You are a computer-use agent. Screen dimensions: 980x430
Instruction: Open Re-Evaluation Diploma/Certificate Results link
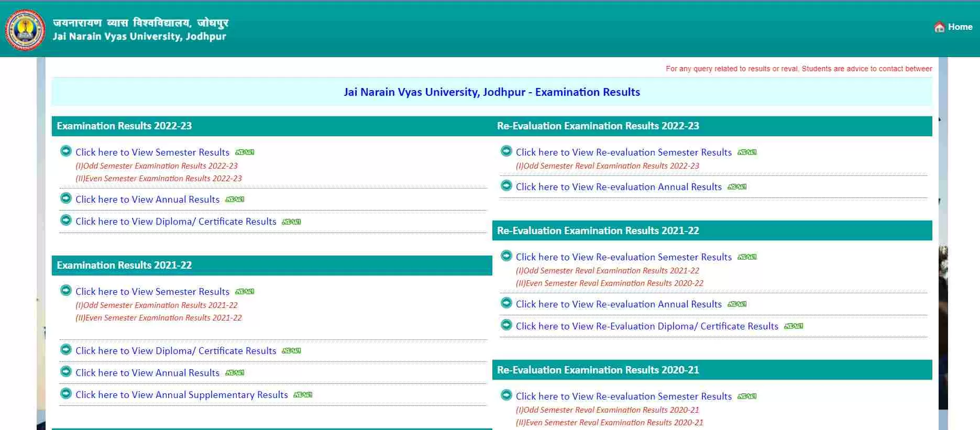(647, 326)
